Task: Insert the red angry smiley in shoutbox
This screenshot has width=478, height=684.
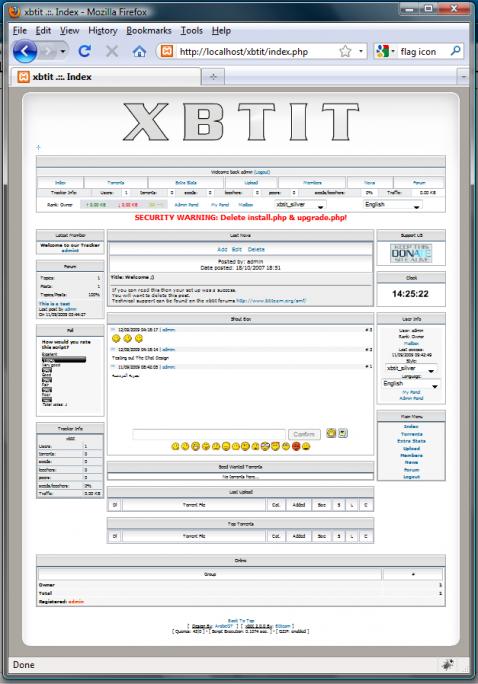Action: click(296, 446)
